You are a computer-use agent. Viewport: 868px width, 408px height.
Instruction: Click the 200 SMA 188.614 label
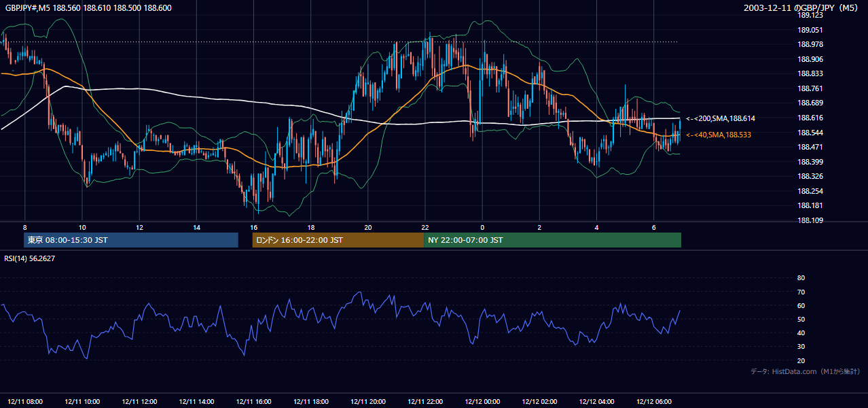pyautogui.click(x=721, y=118)
